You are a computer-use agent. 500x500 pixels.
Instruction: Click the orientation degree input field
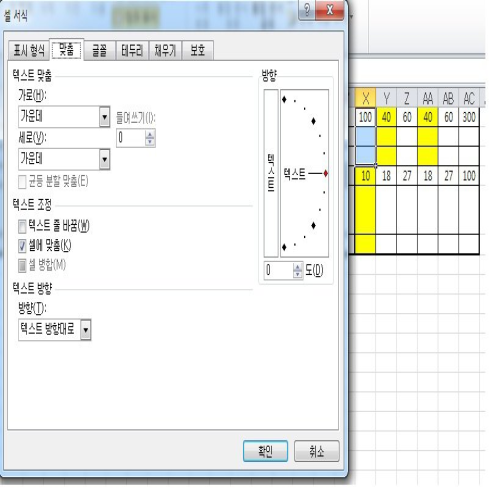tap(279, 270)
